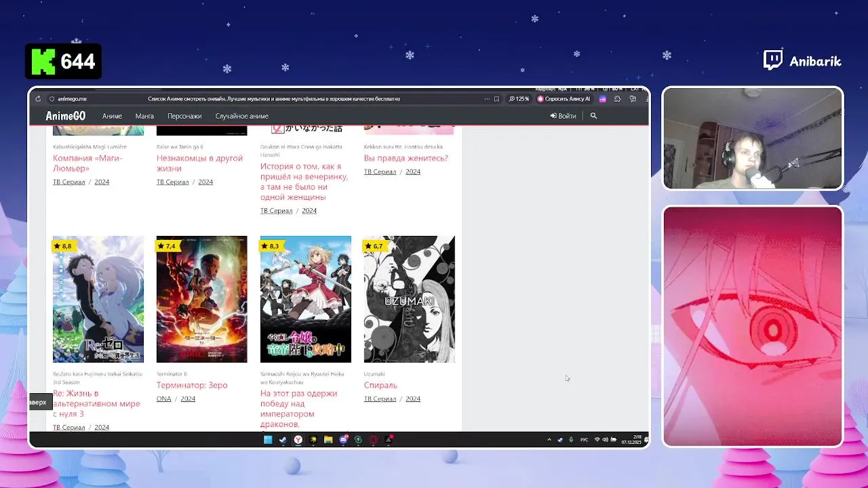Go to AnimeGO logo home
This screenshot has width=868, height=488.
[66, 116]
